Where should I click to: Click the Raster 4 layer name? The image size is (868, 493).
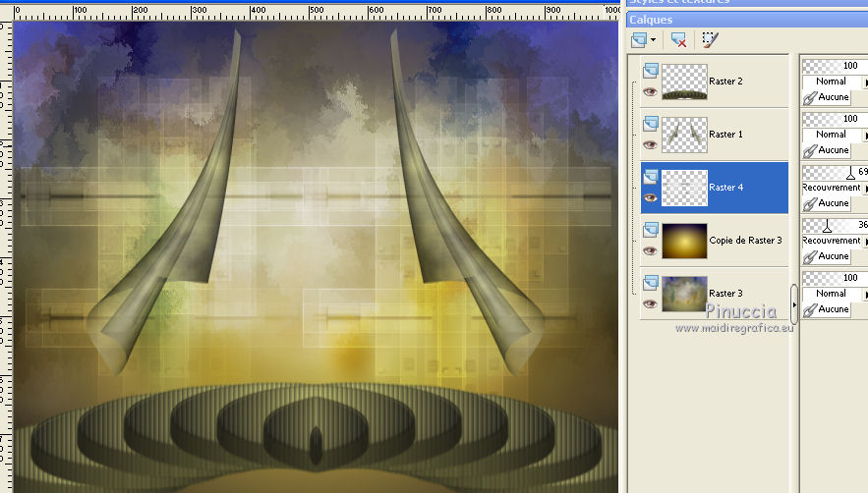725,188
